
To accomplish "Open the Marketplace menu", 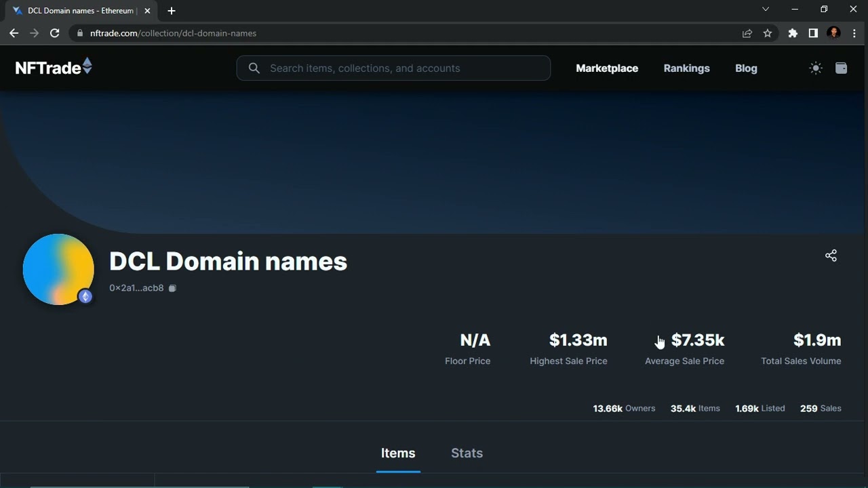I will 607,68.
